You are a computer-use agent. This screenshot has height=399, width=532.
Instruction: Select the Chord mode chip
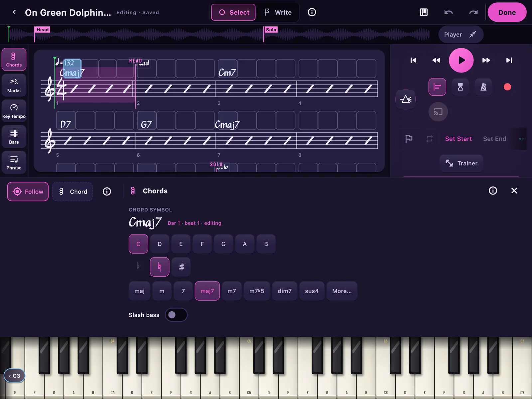pyautogui.click(x=72, y=192)
